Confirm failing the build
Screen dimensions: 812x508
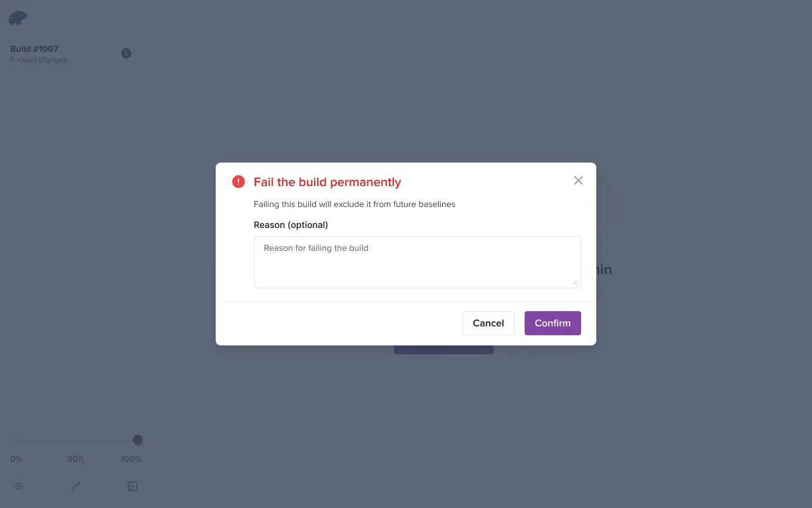tap(552, 323)
